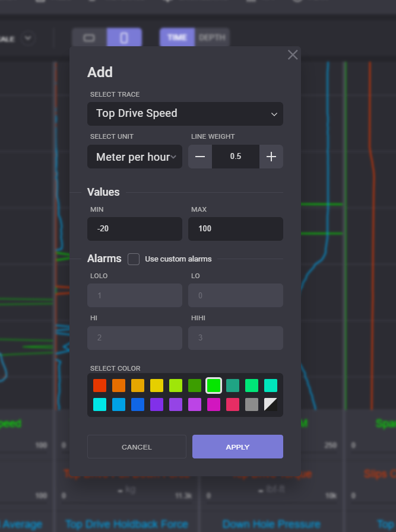Decrease line weight with minus button

[x=200, y=157]
